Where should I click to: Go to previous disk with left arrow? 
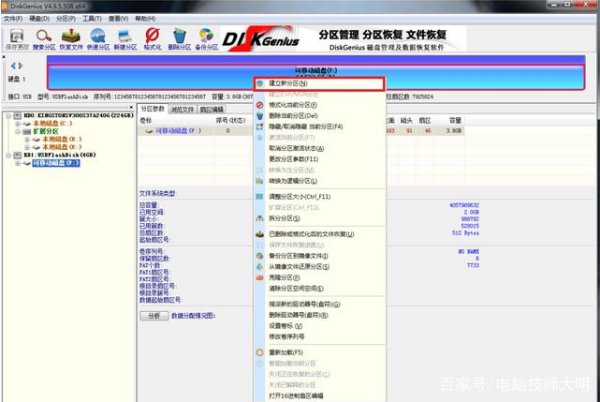(13, 66)
